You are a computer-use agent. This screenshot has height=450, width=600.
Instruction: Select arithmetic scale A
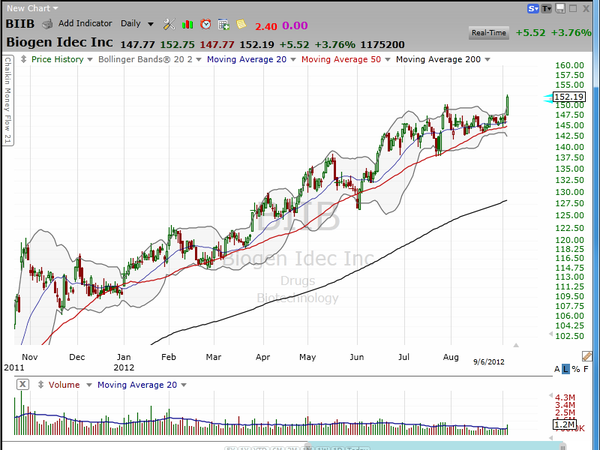click(557, 369)
